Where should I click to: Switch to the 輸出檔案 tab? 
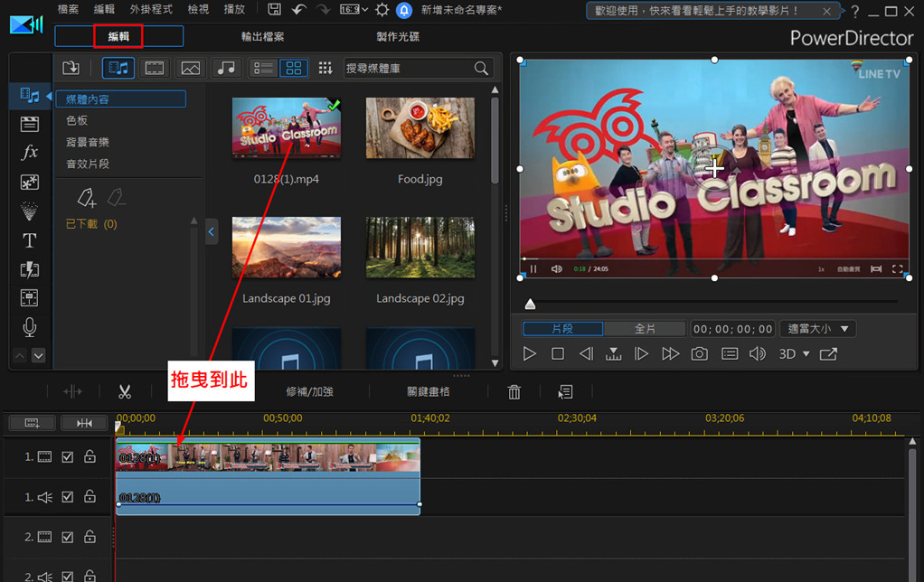click(262, 37)
